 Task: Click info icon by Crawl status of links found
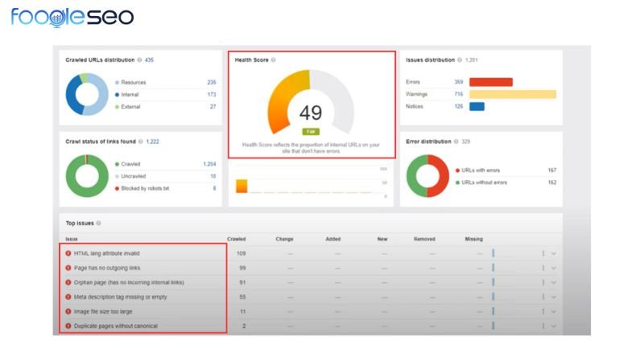coord(141,142)
